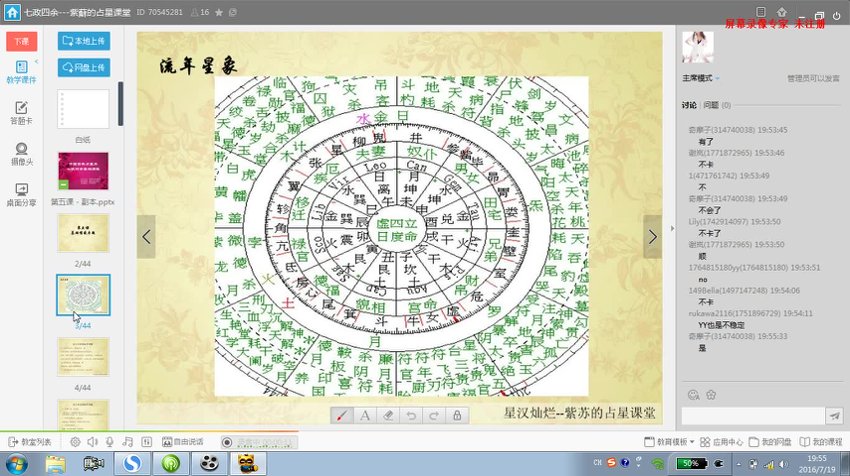The image size is (850, 476).
Task: Click the presenter avatar picture
Action: click(x=698, y=47)
